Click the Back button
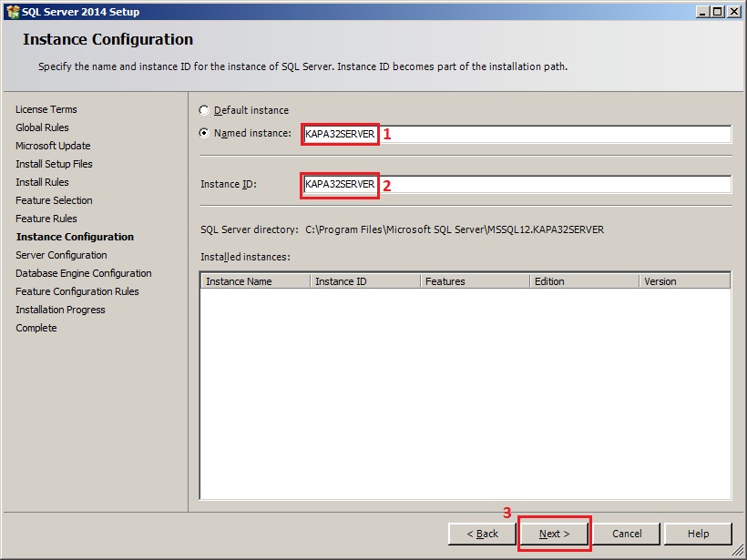The image size is (747, 560). [482, 534]
